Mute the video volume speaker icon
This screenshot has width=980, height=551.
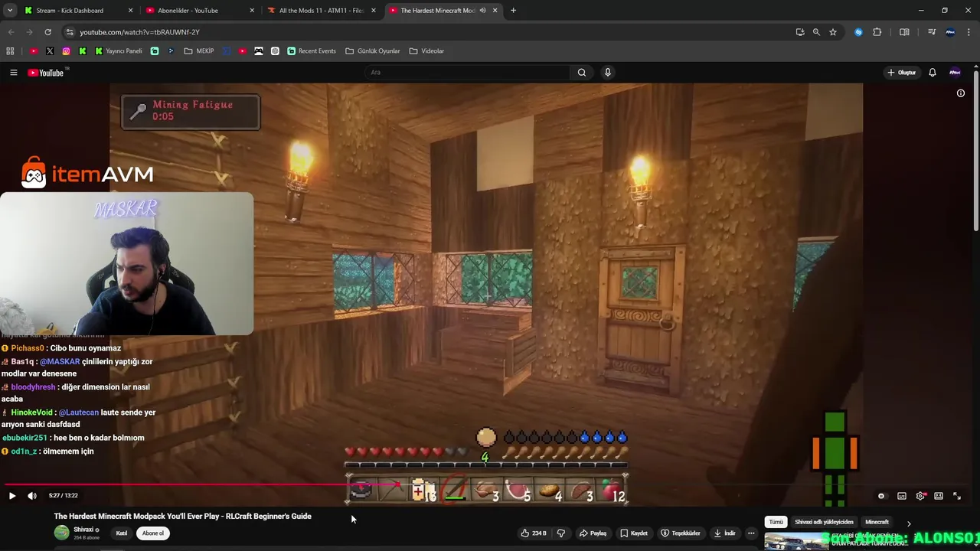pos(32,496)
